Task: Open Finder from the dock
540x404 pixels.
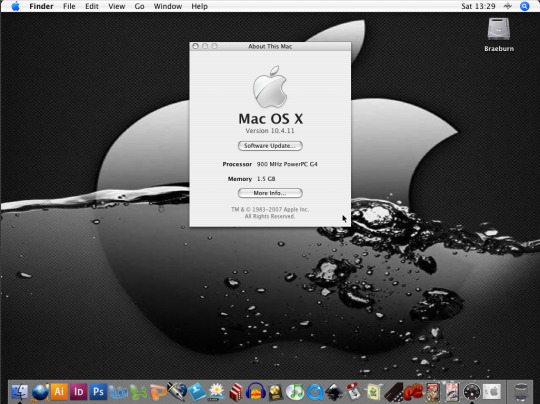Action: pyautogui.click(x=20, y=392)
